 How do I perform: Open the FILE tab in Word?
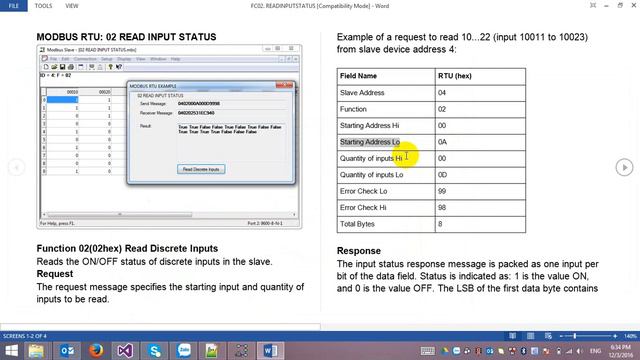pos(13,6)
